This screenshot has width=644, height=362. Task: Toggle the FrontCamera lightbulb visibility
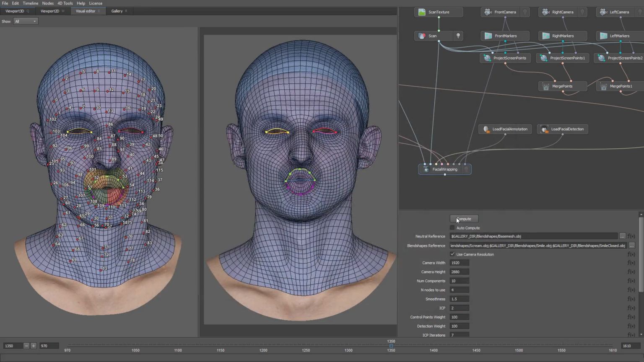click(x=525, y=12)
